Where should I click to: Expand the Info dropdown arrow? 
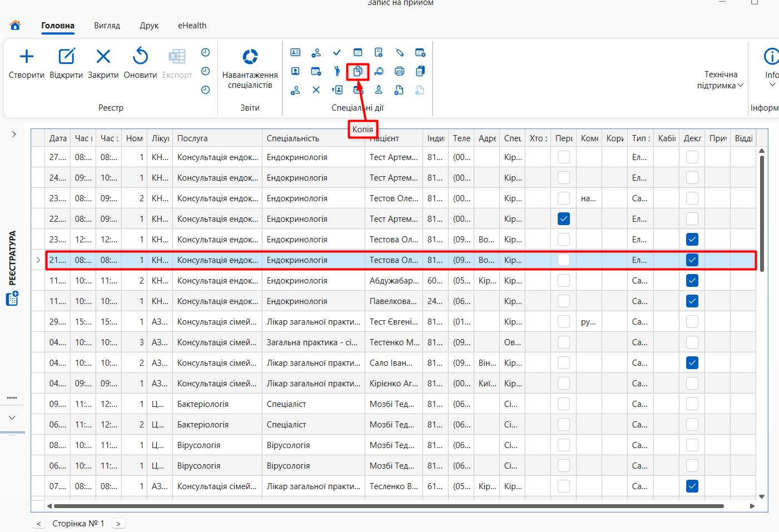(772, 84)
